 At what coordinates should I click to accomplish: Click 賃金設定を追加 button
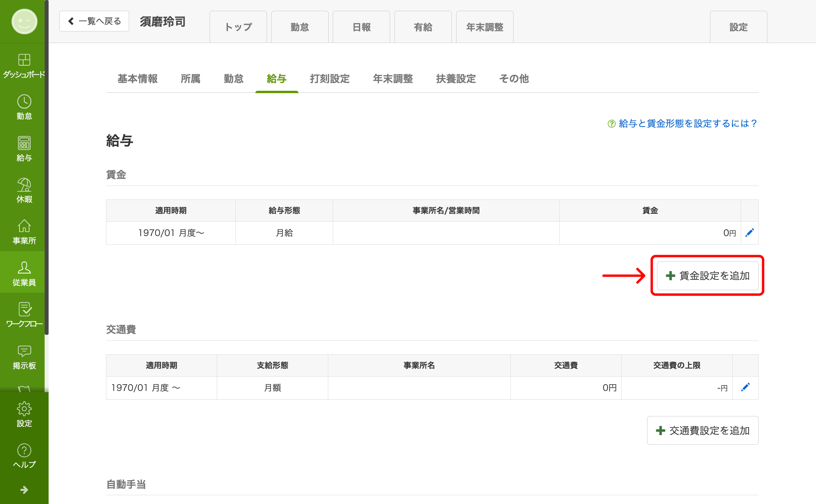708,275
